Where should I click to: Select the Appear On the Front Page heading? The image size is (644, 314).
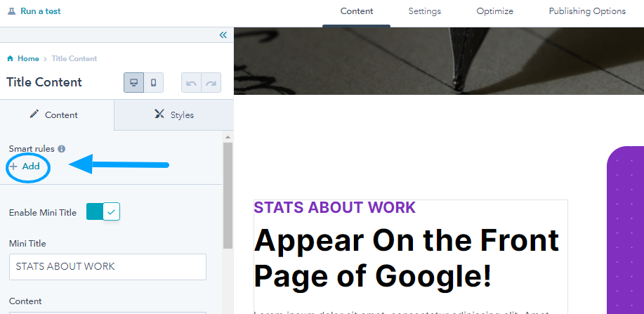[x=407, y=258]
